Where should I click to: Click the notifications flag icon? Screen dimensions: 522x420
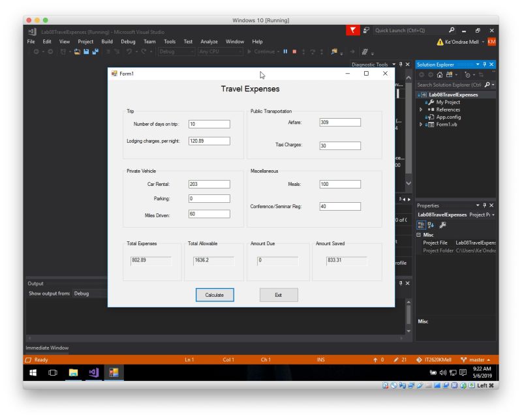point(353,30)
